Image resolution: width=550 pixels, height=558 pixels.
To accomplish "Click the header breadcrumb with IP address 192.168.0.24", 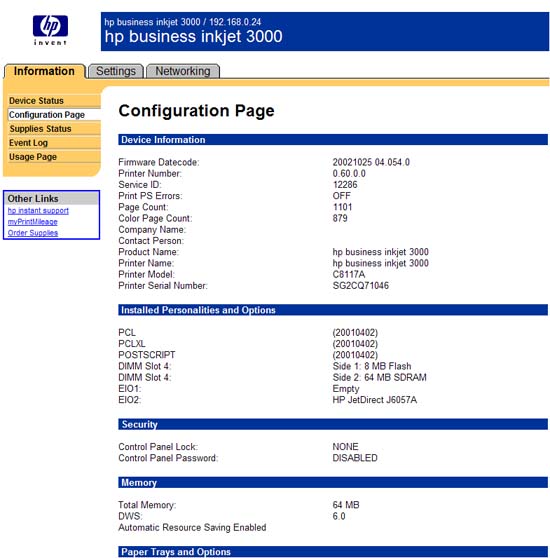I will [x=183, y=22].
